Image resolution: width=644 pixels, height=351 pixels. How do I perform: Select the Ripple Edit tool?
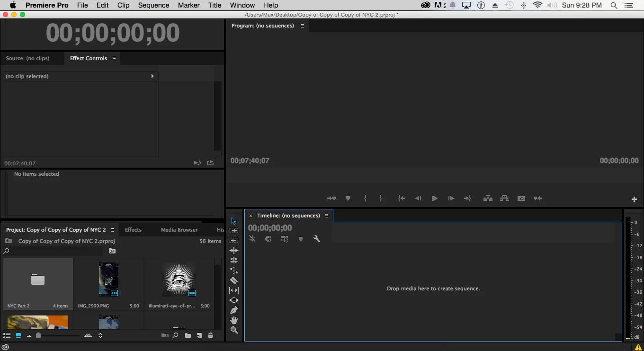tap(234, 251)
